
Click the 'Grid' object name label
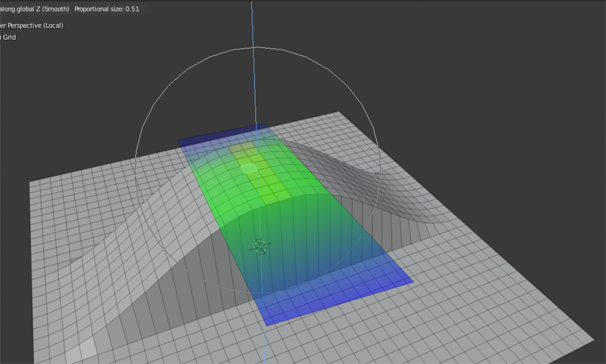(9, 37)
